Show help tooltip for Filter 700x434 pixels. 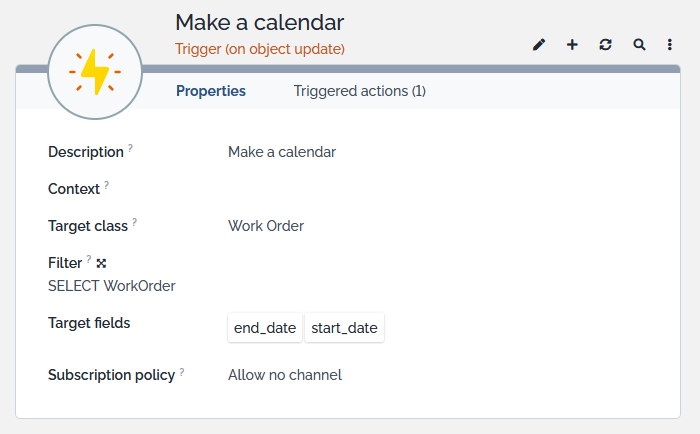click(x=89, y=259)
